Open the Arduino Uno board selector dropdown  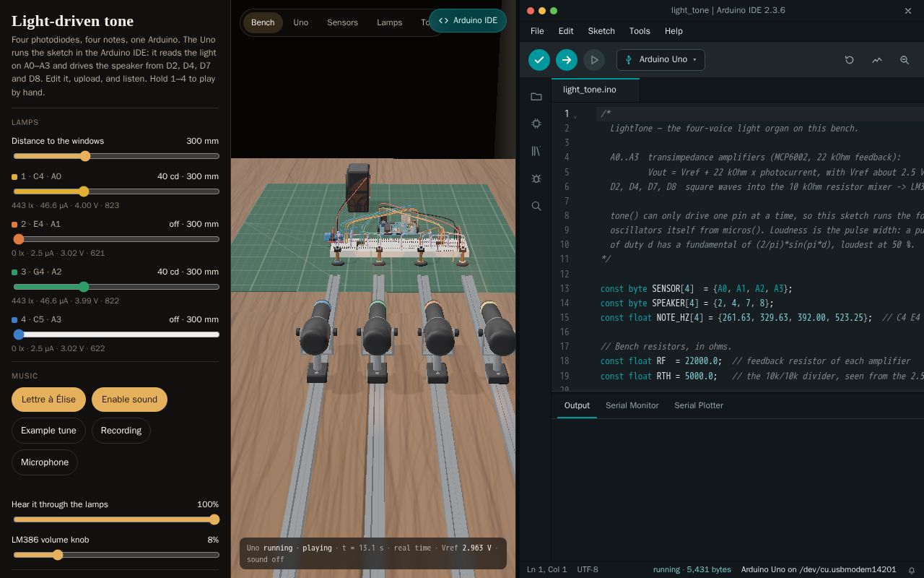(661, 60)
